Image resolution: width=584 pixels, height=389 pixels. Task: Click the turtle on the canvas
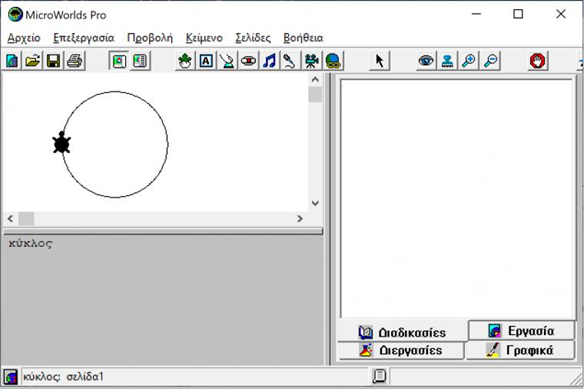point(62,143)
